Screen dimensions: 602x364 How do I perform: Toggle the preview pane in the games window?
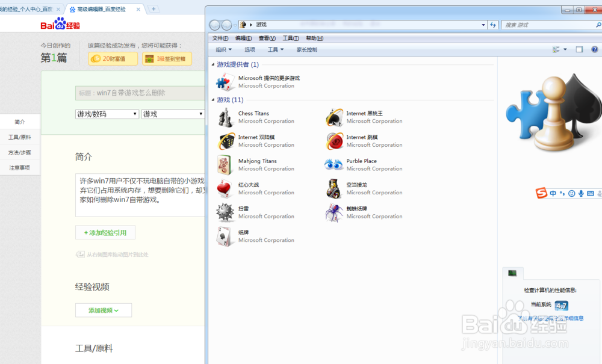pos(579,49)
